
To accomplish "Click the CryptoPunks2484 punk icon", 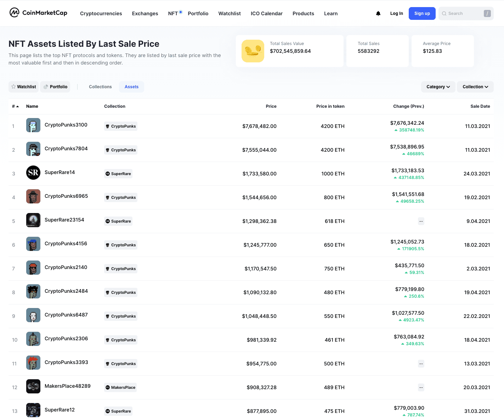I will 33,291.
